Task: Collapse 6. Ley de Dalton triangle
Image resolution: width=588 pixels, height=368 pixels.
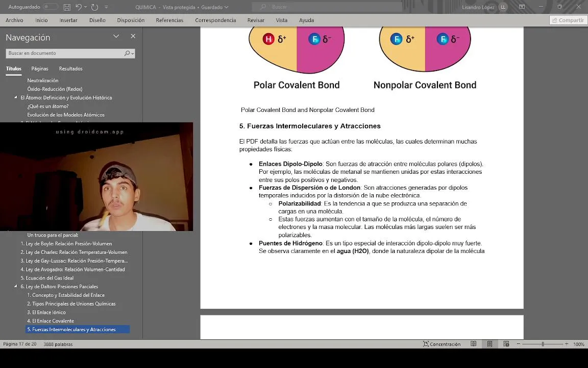Action: coord(16,286)
